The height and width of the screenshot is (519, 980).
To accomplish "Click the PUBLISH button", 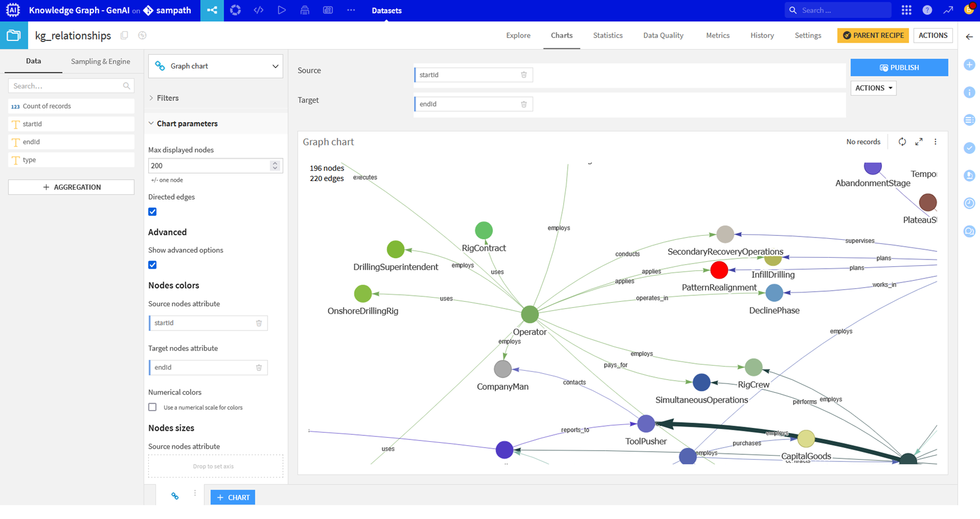I will (899, 67).
